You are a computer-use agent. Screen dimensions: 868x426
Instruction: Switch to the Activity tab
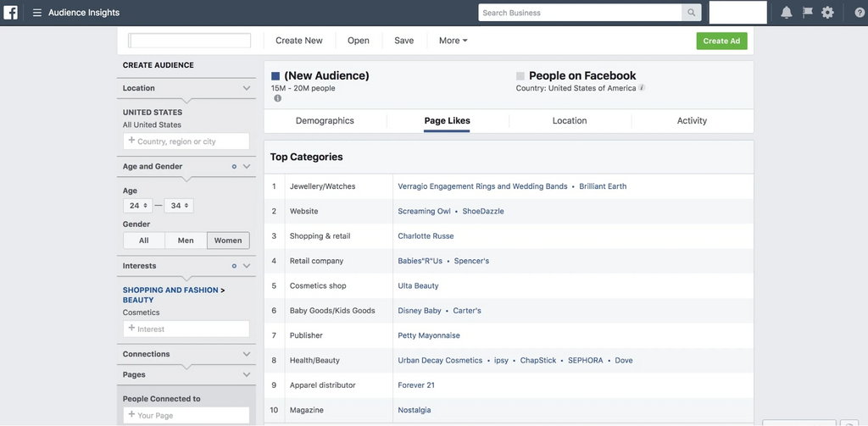[692, 121]
